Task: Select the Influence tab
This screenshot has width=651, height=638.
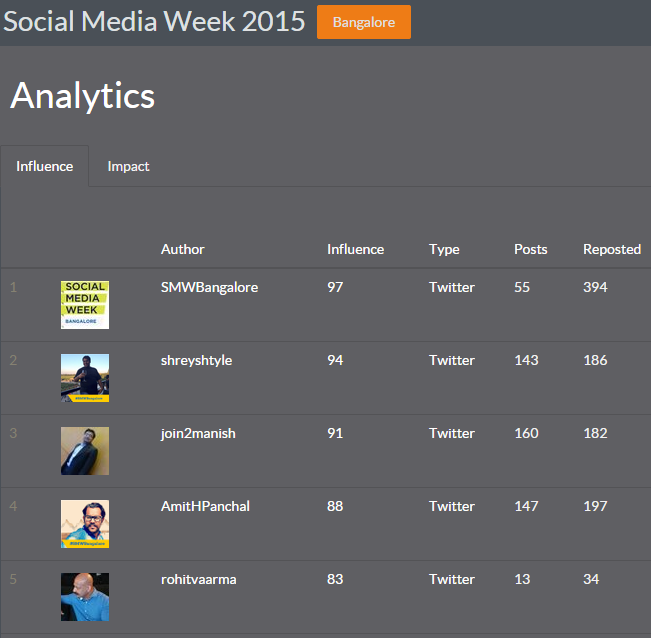Action: 44,166
